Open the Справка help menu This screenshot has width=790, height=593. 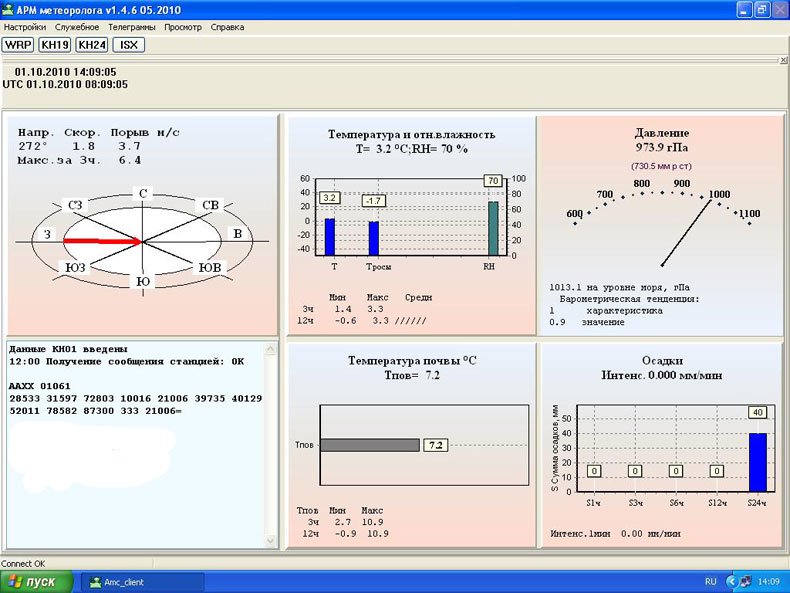tap(227, 27)
